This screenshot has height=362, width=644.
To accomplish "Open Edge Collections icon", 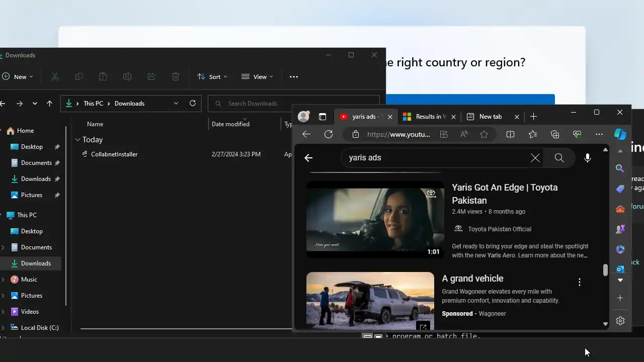I will (555, 134).
